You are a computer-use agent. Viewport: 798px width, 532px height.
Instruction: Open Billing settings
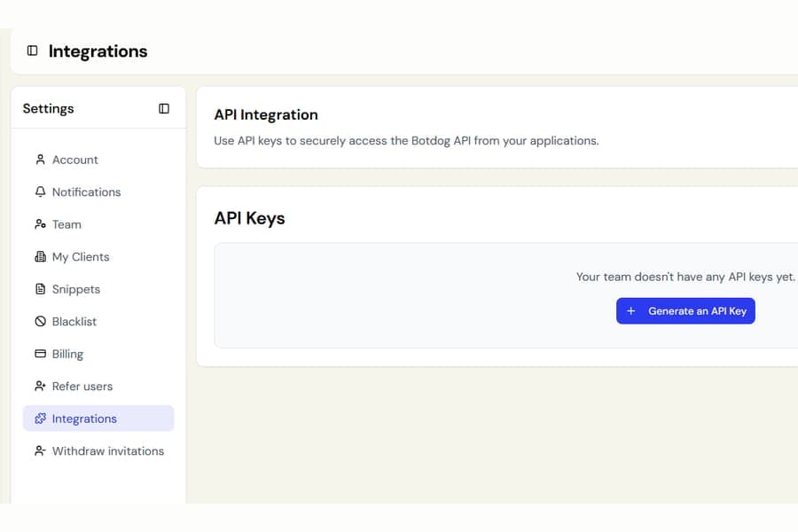coord(98,354)
